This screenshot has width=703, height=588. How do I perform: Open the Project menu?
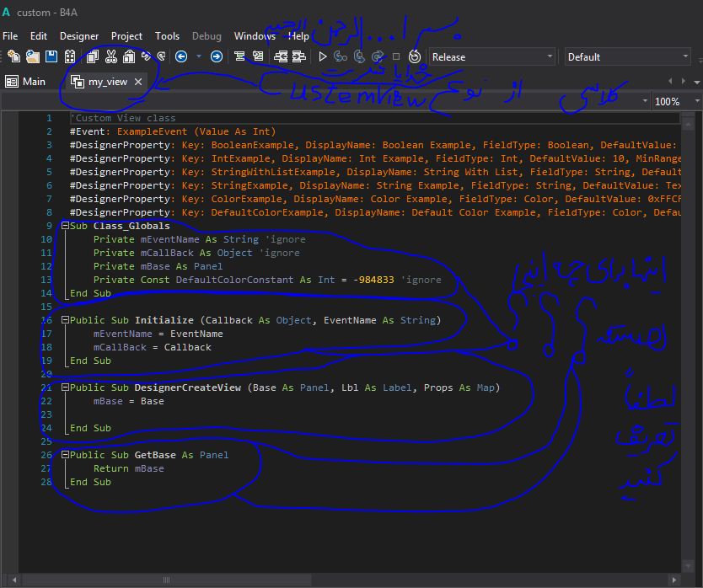pos(126,36)
